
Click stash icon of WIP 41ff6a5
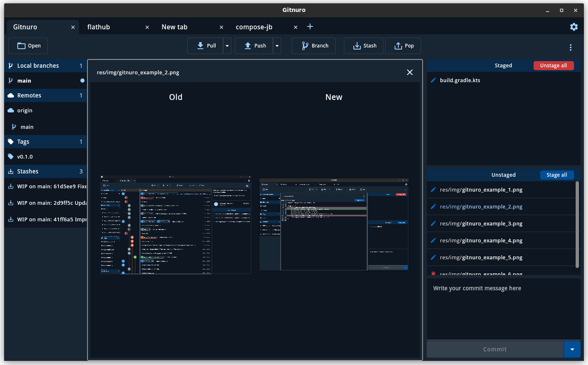11,220
